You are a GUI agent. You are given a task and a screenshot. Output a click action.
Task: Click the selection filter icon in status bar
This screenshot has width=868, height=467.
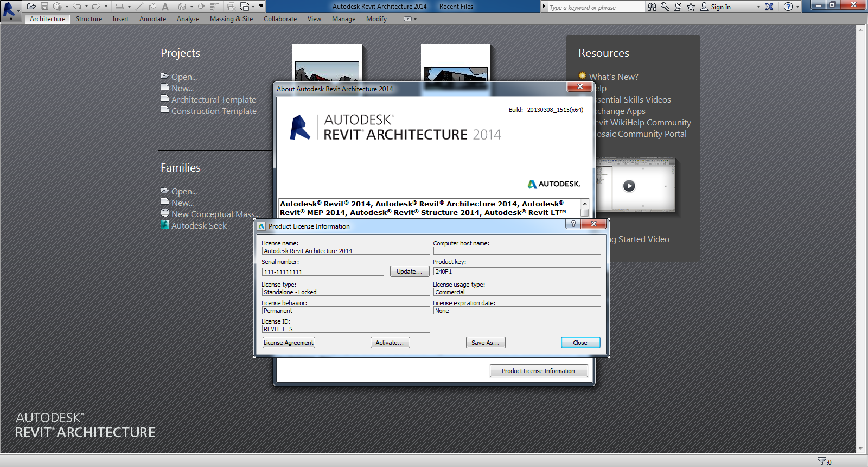[x=822, y=461]
